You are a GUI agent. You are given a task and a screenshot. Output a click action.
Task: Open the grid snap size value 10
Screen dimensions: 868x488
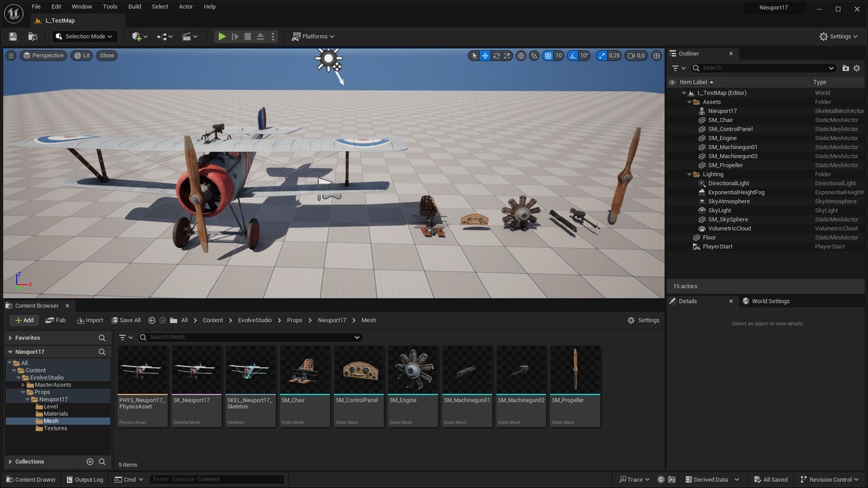click(x=559, y=56)
